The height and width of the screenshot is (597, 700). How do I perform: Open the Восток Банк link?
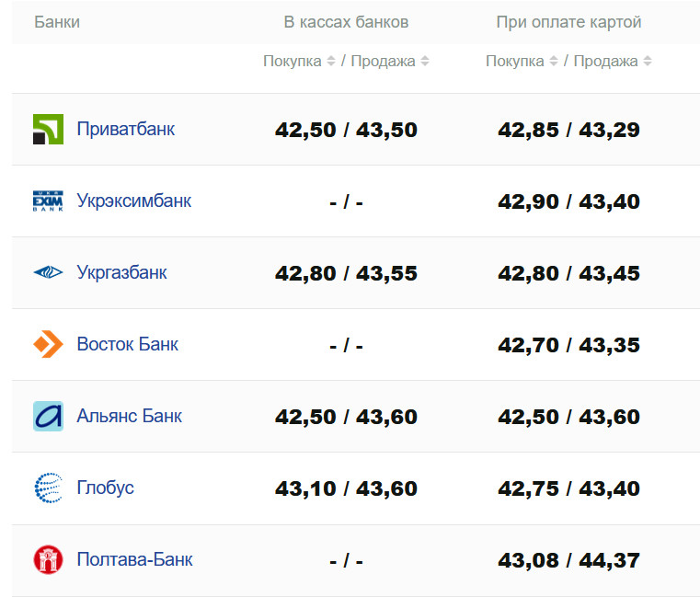pyautogui.click(x=128, y=345)
